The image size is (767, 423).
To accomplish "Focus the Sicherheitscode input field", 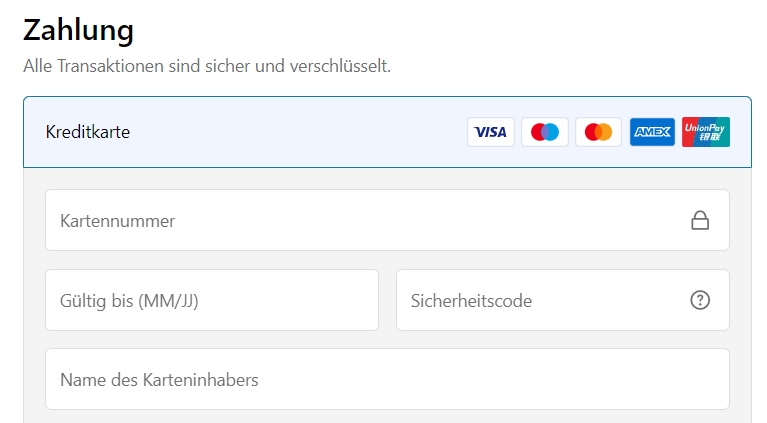I will tap(563, 300).
